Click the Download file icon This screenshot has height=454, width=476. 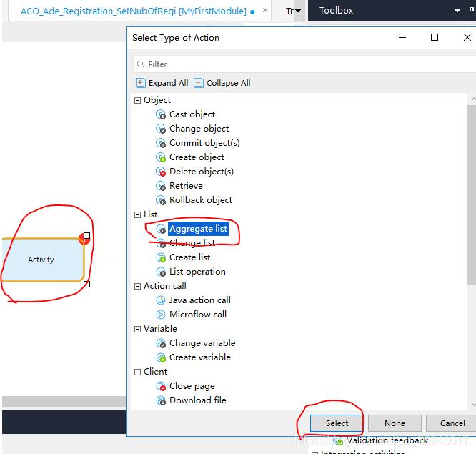point(161,400)
